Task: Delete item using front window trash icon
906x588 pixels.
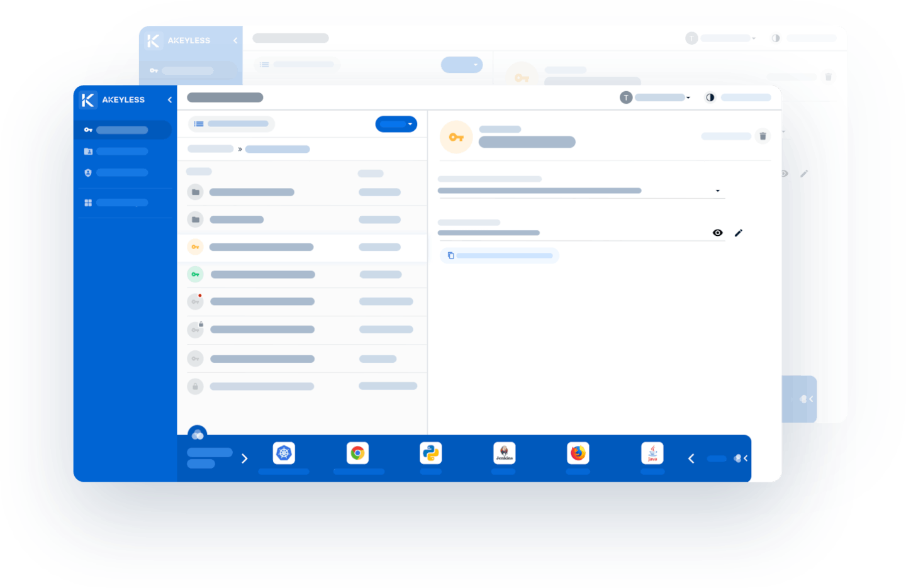Action: click(x=763, y=136)
